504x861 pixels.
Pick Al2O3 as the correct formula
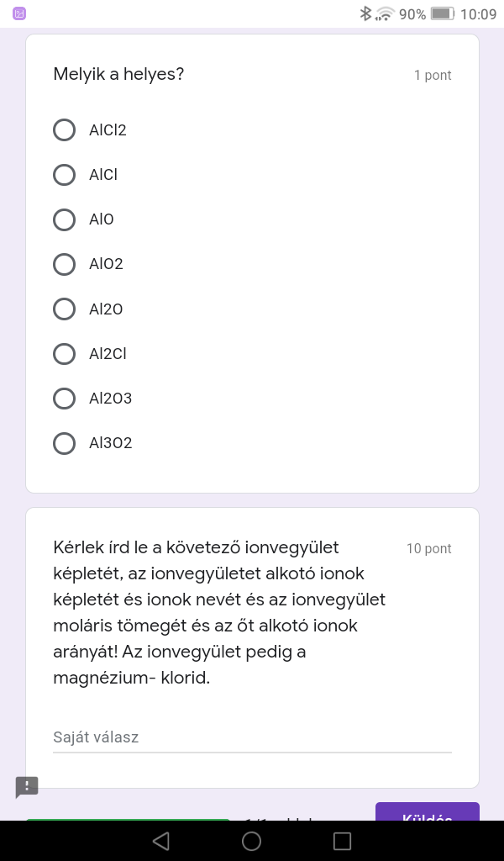pyautogui.click(x=65, y=398)
